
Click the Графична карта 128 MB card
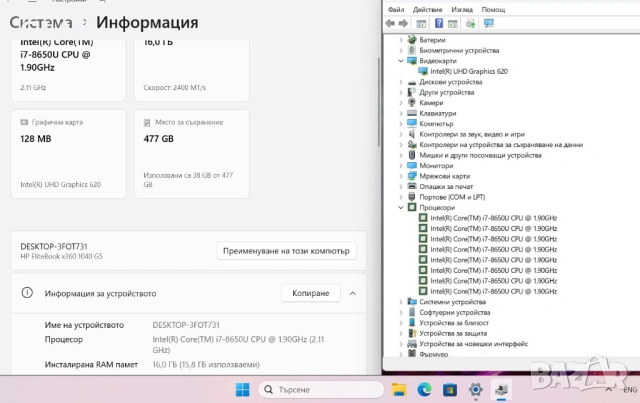click(69, 154)
